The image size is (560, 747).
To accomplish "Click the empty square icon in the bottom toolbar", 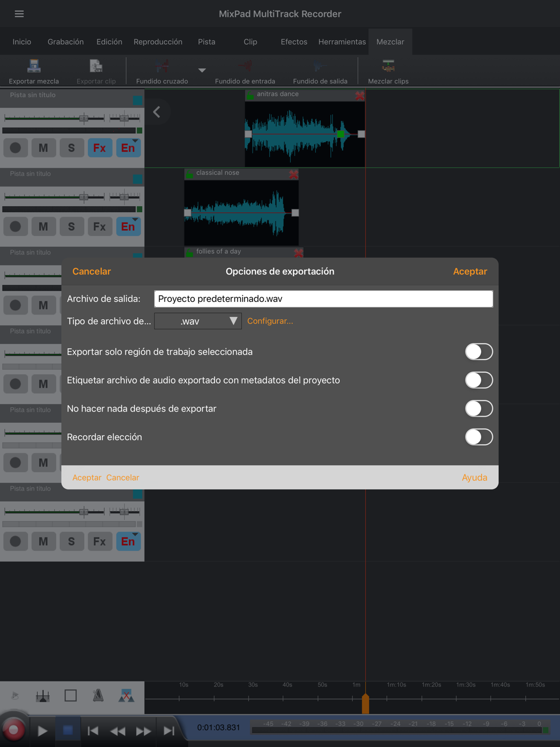I will (71, 695).
